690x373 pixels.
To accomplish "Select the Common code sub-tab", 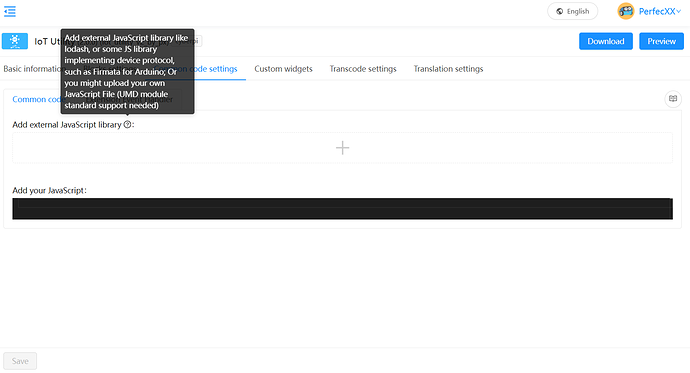I will pyautogui.click(x=36, y=99).
